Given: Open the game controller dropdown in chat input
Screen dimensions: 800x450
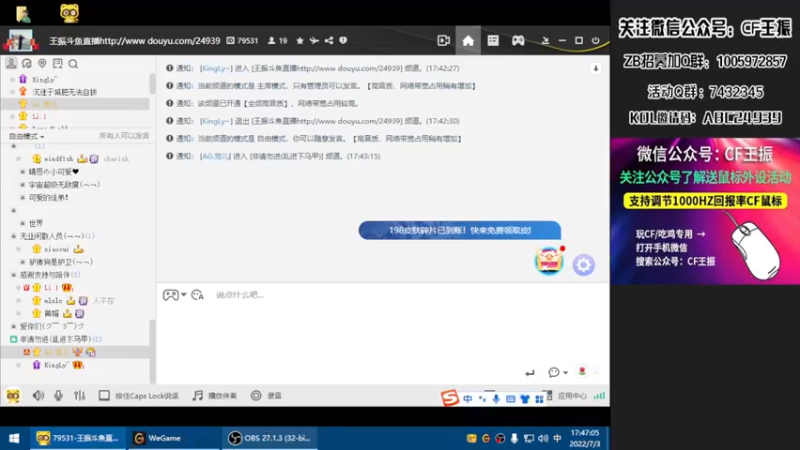Looking at the screenshot, I should 174,295.
